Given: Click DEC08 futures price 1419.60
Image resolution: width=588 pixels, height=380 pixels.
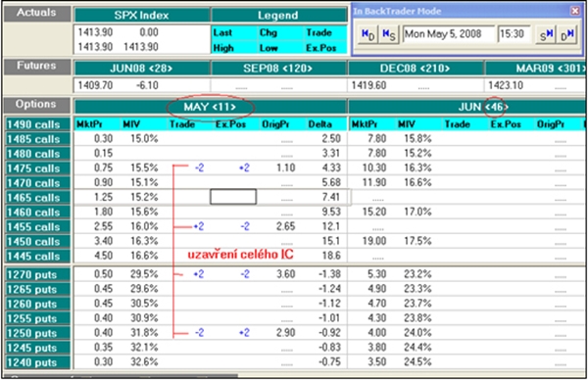Looking at the screenshot, I should tap(368, 85).
